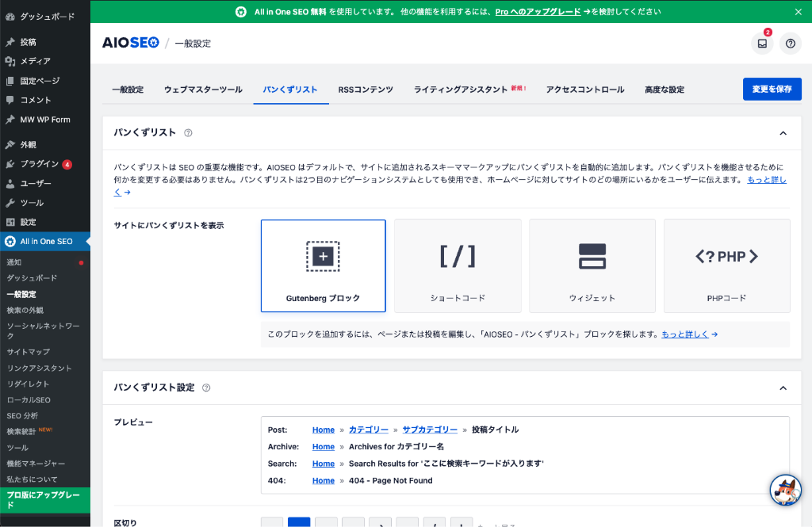Select the ショートコード display option
The height and width of the screenshot is (527, 812).
tap(458, 265)
